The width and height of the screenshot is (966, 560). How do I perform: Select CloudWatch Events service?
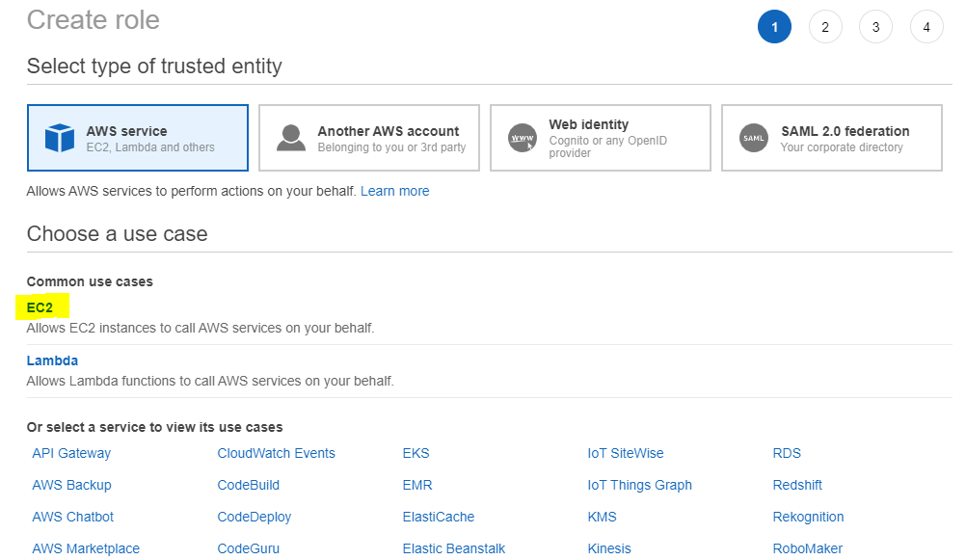tap(276, 453)
